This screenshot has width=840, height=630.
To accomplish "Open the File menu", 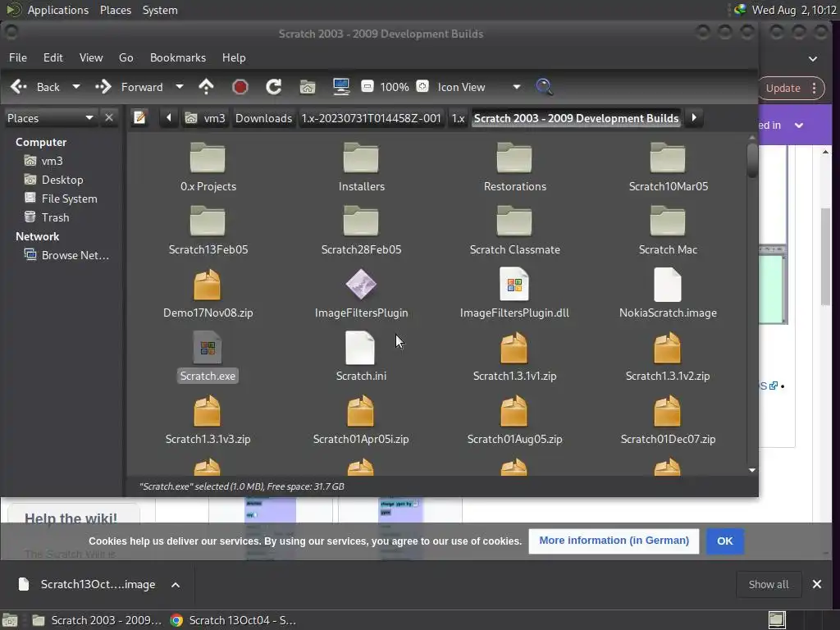I will pos(18,57).
